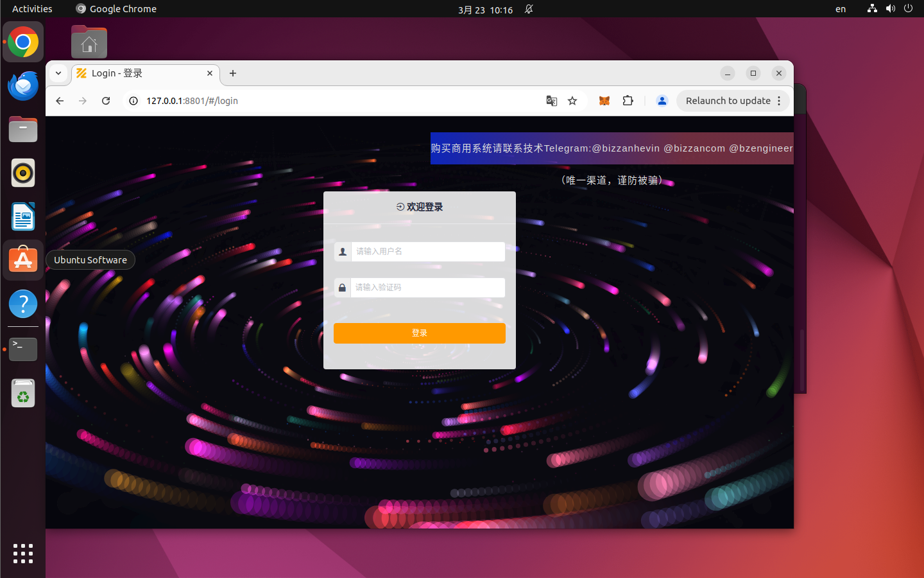
Task: Click the 唯一渠道，谨防被骗 notice
Action: click(x=612, y=180)
